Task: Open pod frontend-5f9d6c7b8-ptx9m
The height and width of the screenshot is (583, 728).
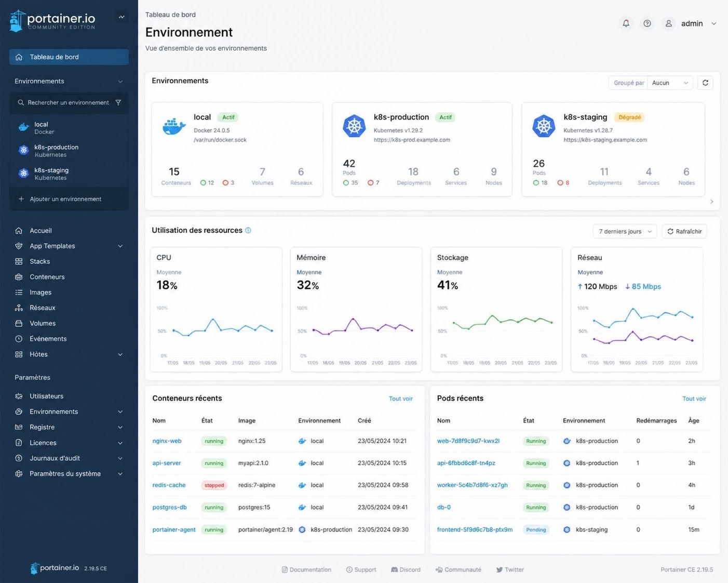Action: point(475,530)
